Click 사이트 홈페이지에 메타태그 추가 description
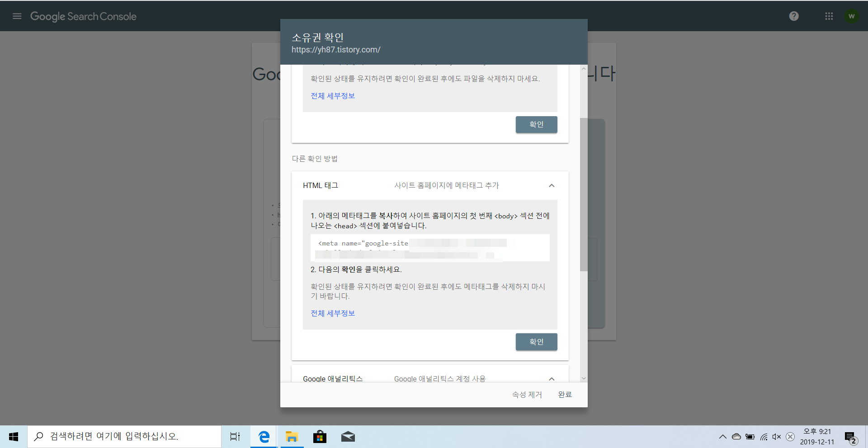The height and width of the screenshot is (448, 868). point(447,185)
